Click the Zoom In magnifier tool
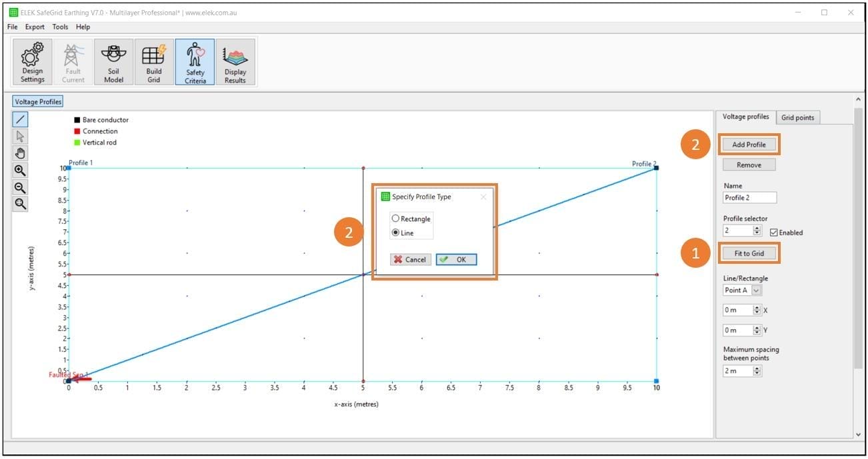Image resolution: width=868 pixels, height=459 pixels. pos(20,170)
